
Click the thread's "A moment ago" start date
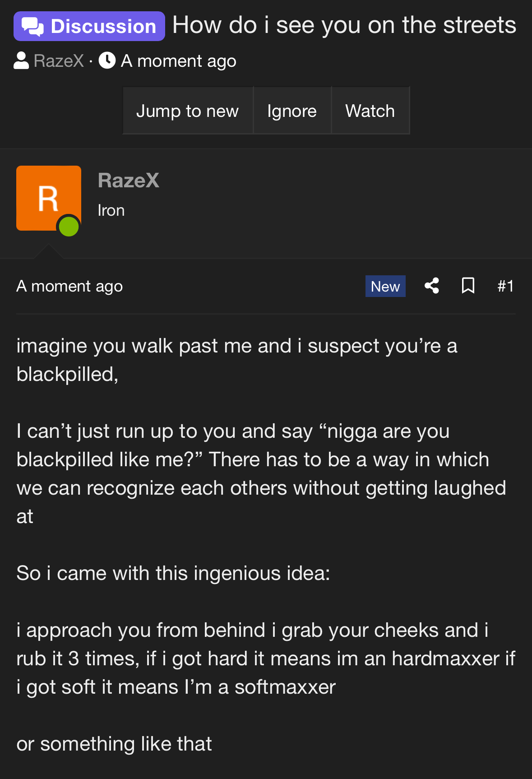coord(178,61)
